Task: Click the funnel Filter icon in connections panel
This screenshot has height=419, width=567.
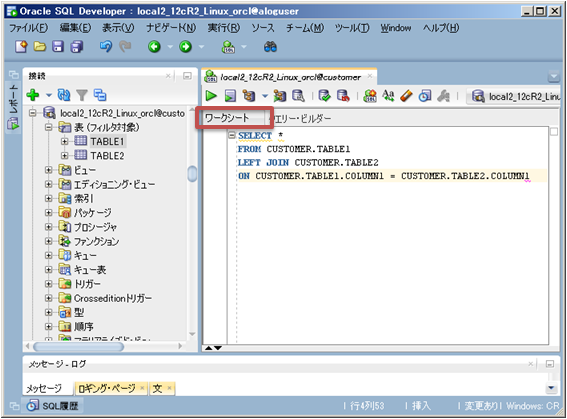Action: pyautogui.click(x=82, y=95)
